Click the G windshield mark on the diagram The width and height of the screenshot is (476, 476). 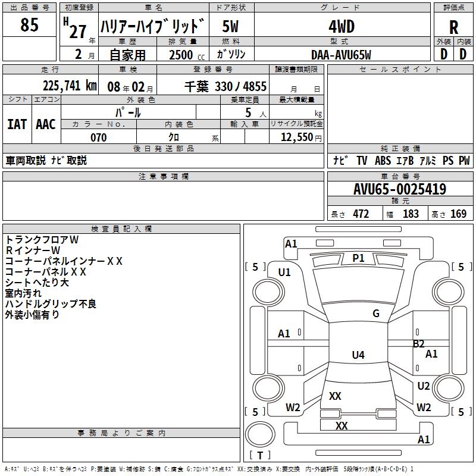coord(376,314)
